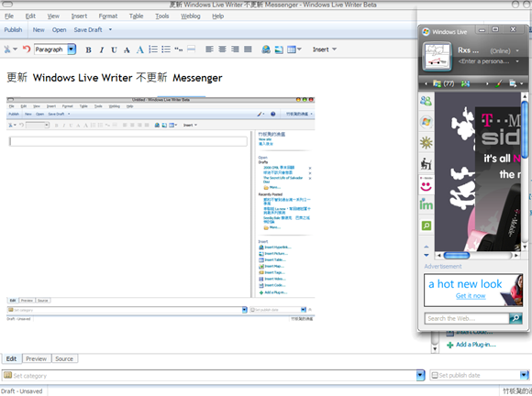Click the paintbrush color scheme icon in Messenger
Viewport: 532px width, 396px height.
(x=498, y=83)
